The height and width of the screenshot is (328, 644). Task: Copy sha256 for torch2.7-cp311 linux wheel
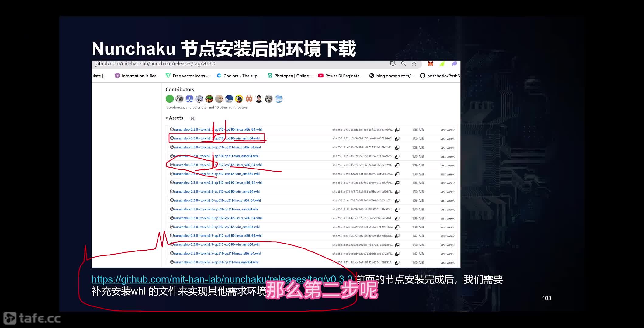click(x=397, y=254)
